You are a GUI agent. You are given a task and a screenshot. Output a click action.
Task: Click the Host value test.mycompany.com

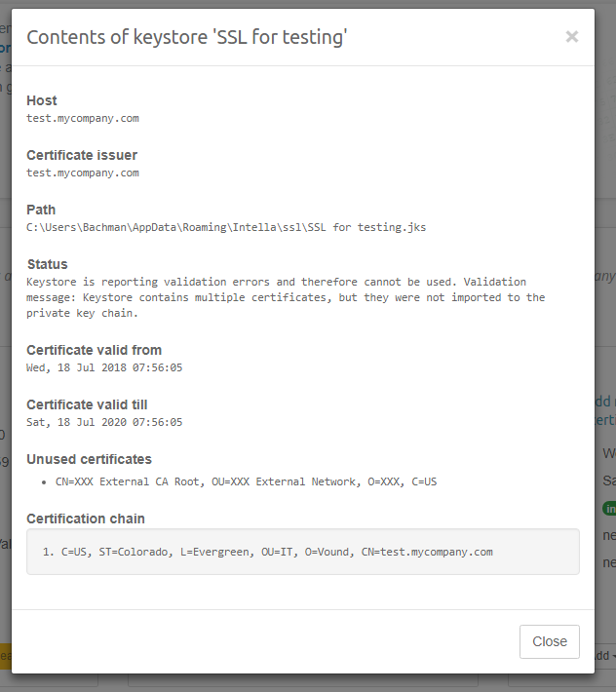tap(83, 118)
